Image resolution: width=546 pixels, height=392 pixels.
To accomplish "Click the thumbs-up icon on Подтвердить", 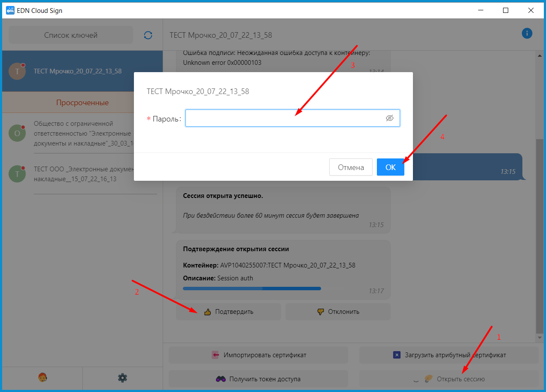I will click(208, 312).
